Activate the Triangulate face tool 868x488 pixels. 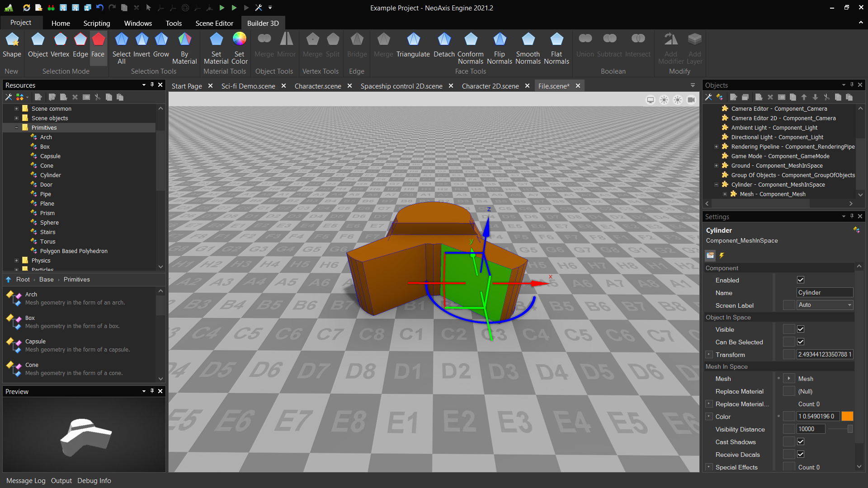(x=413, y=47)
